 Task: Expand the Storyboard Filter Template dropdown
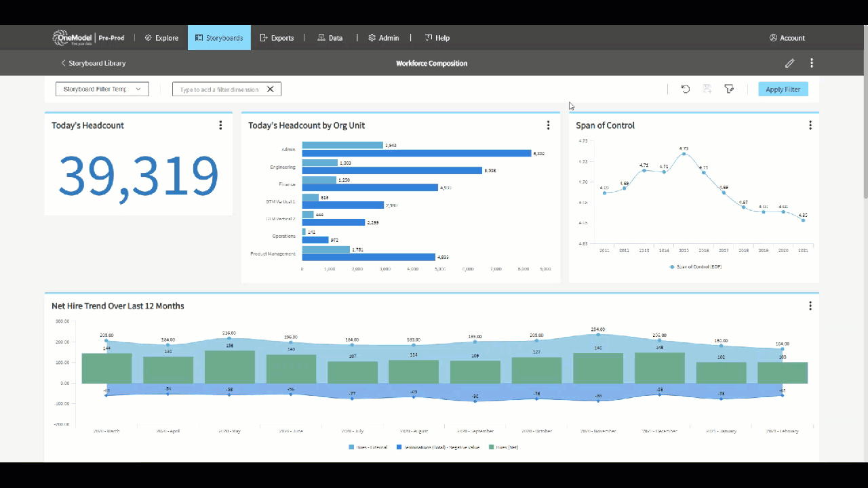click(x=102, y=89)
